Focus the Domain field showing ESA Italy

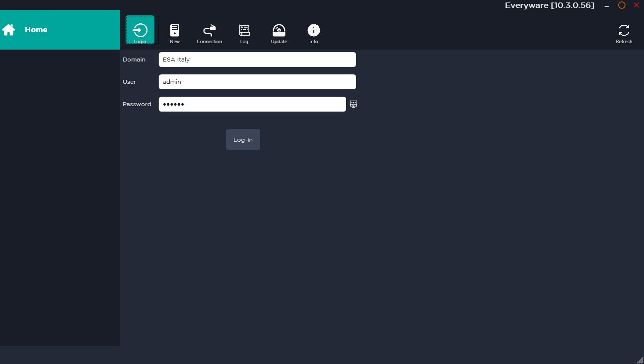point(257,59)
